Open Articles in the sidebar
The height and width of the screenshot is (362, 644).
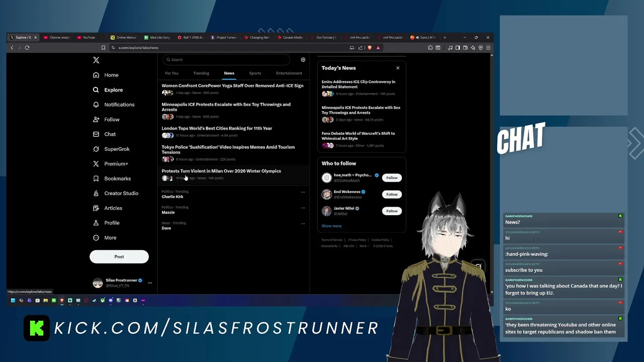coord(108,208)
